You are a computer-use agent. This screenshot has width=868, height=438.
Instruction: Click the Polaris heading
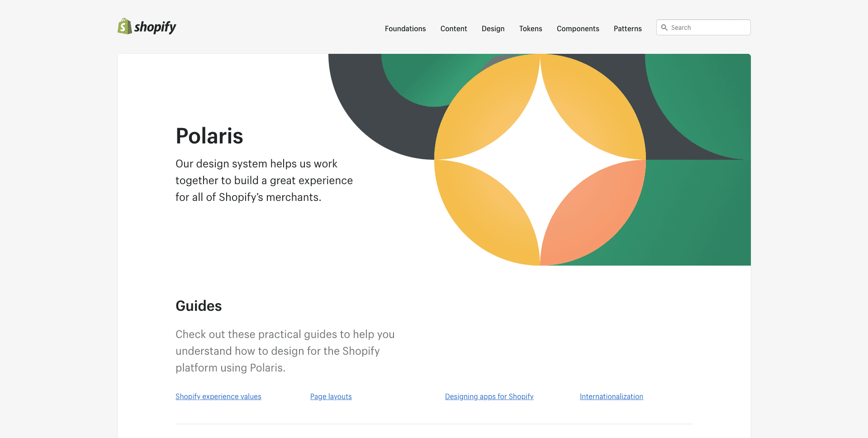coord(209,136)
